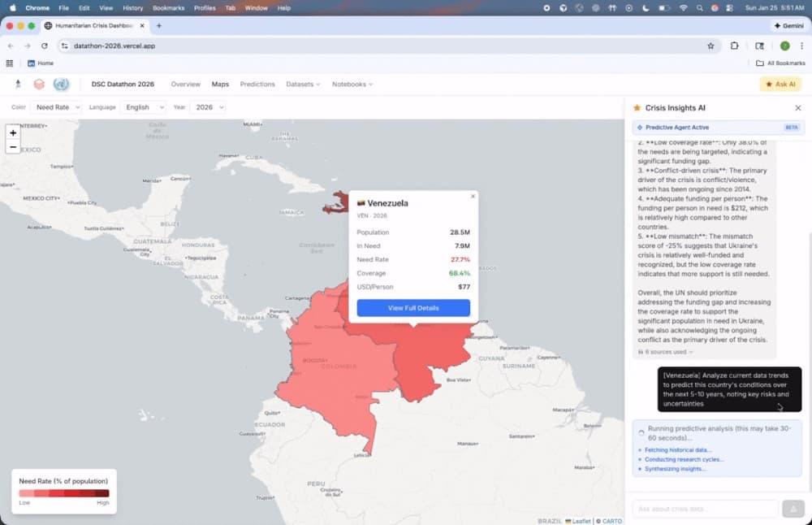Expand the Datasets menu

click(303, 84)
